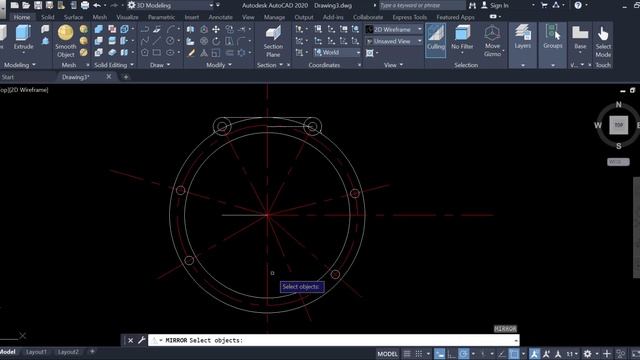Toggle object snap square icon in status bar
640x360 pixels.
coord(514,354)
